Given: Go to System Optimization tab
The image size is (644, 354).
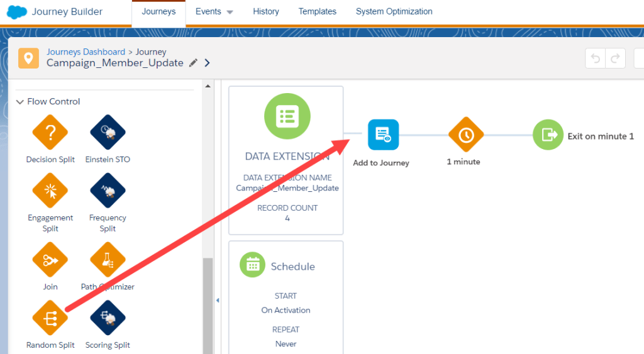Looking at the screenshot, I should click(394, 12).
